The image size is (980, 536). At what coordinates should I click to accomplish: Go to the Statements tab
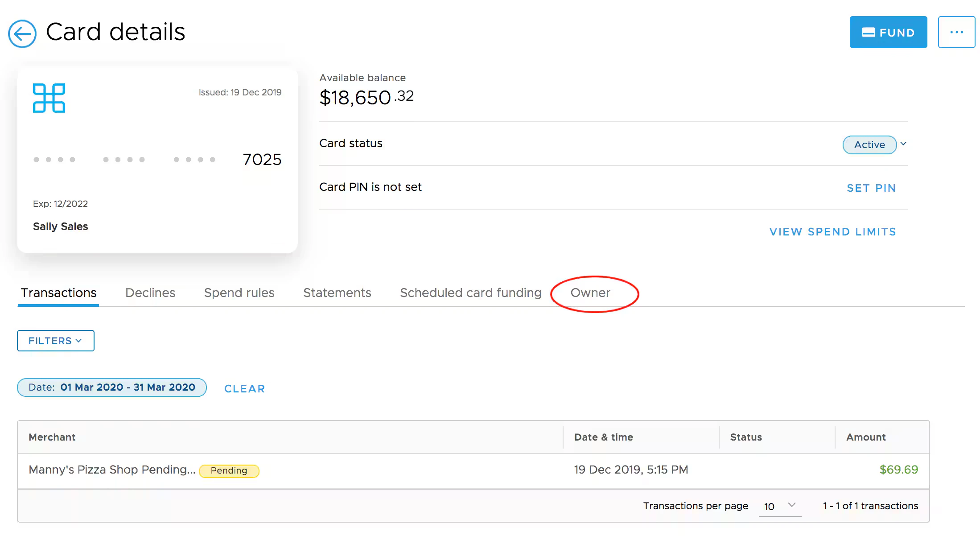337,293
